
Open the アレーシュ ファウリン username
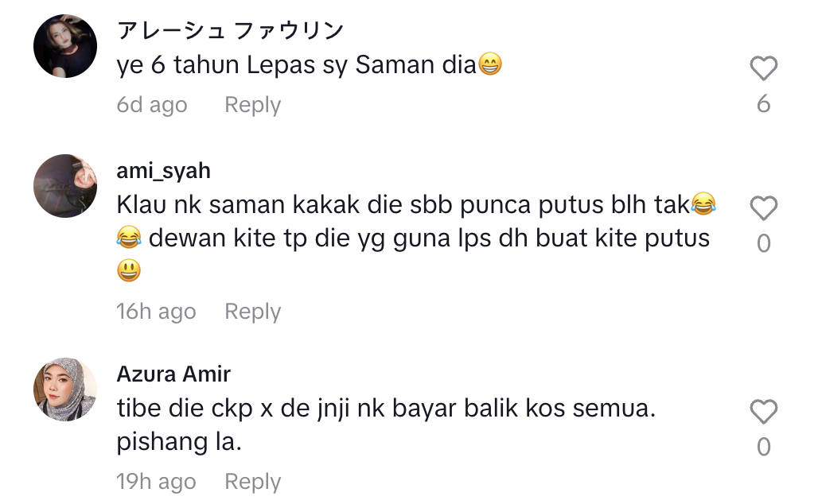[230, 31]
